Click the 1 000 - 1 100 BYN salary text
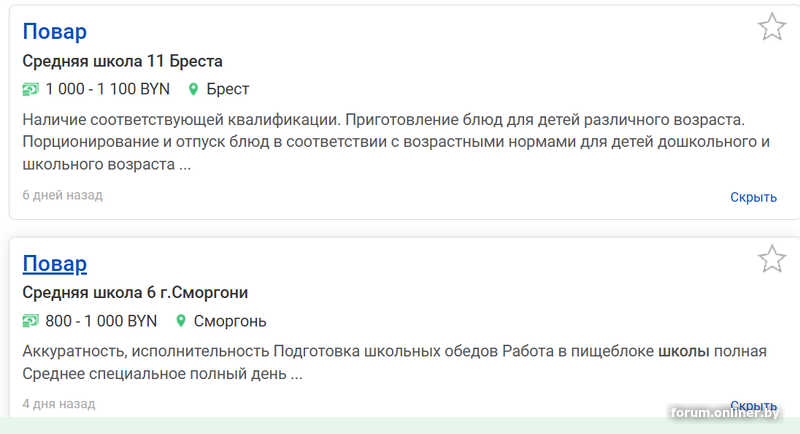Screen dimensions: 800x434 [108, 89]
